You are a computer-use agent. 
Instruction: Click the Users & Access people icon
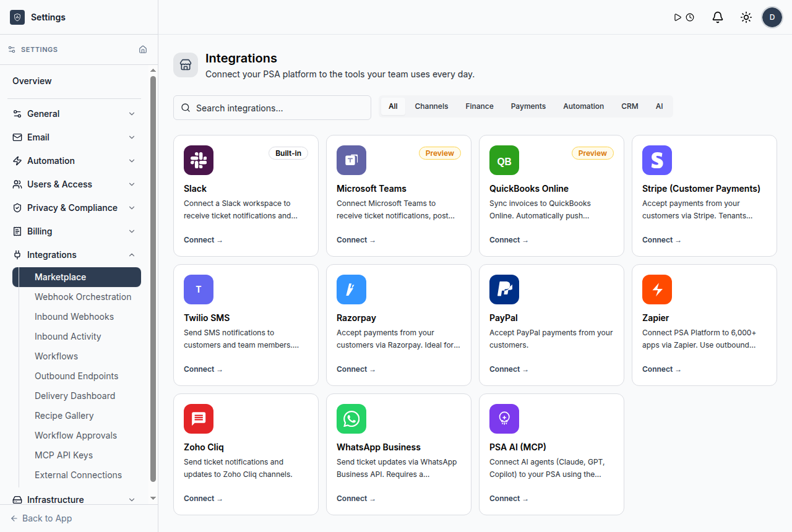[x=17, y=184]
